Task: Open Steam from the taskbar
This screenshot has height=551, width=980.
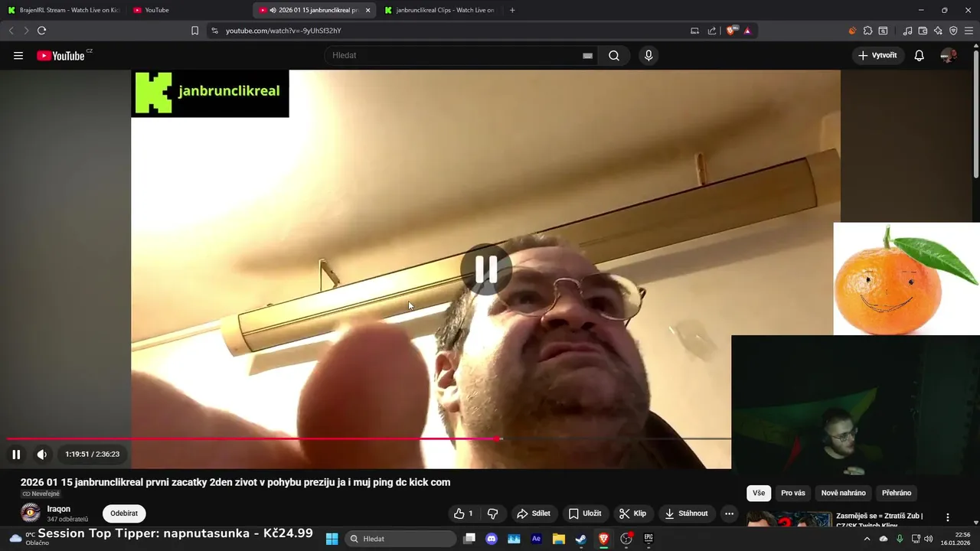Action: click(x=581, y=539)
